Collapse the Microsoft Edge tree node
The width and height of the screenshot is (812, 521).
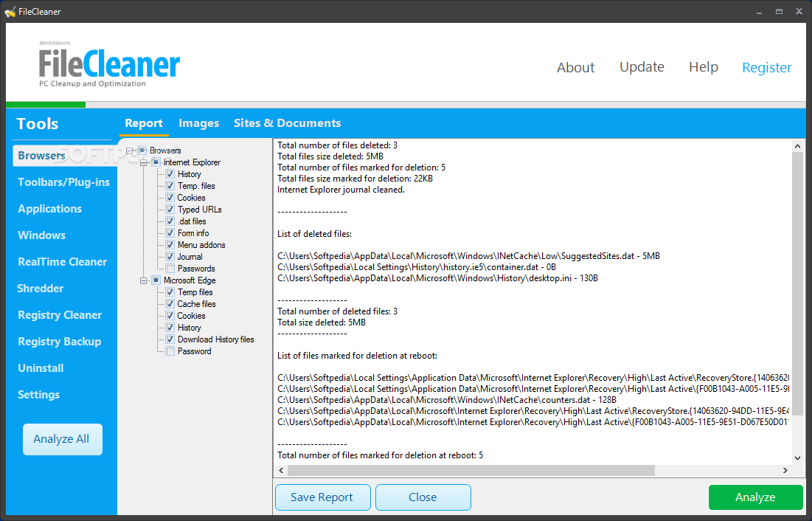(144, 280)
